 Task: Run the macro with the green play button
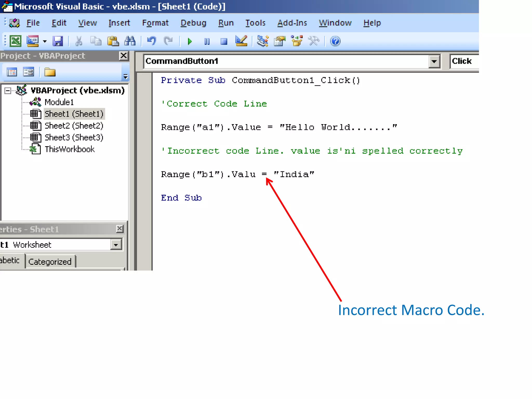190,41
